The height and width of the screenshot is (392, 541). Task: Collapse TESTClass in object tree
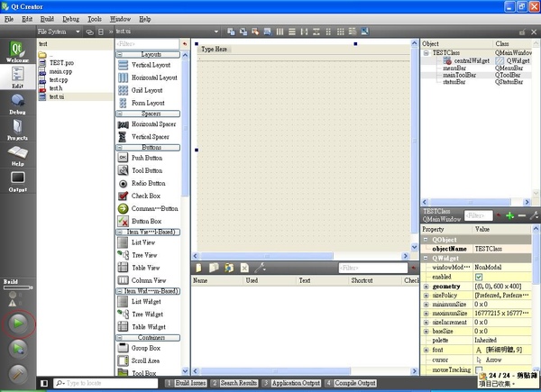pos(426,53)
